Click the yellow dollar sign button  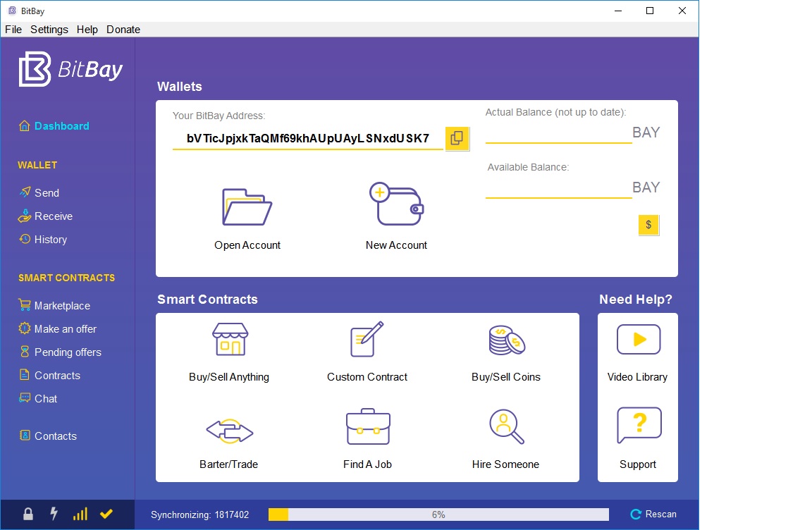pyautogui.click(x=648, y=225)
